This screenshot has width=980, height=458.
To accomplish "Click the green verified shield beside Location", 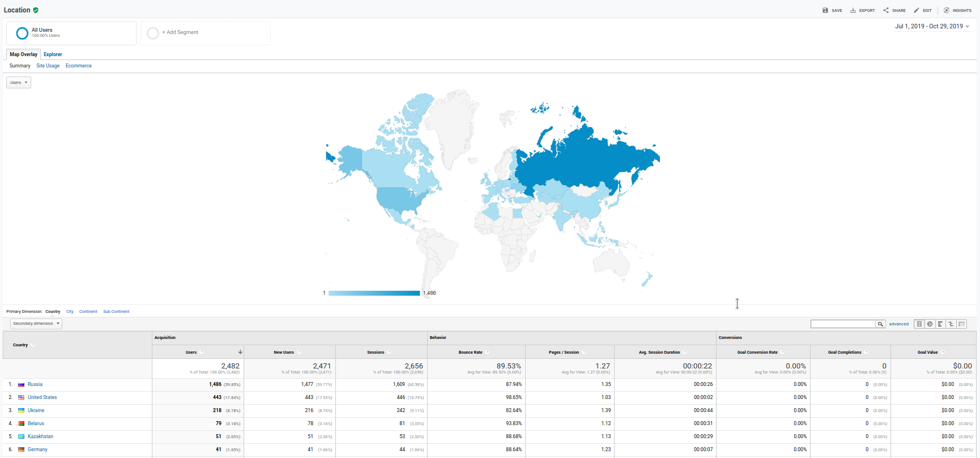I will (36, 10).
